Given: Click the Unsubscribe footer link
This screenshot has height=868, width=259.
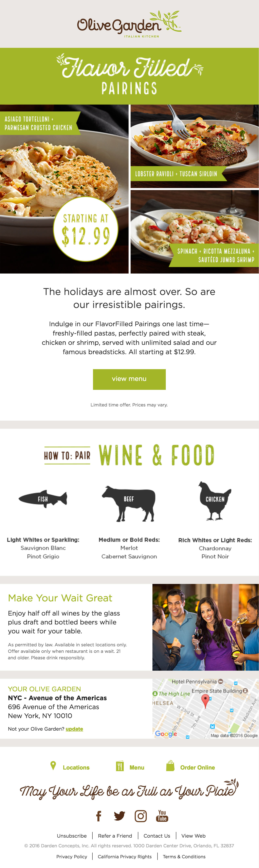Looking at the screenshot, I should 72,836.
